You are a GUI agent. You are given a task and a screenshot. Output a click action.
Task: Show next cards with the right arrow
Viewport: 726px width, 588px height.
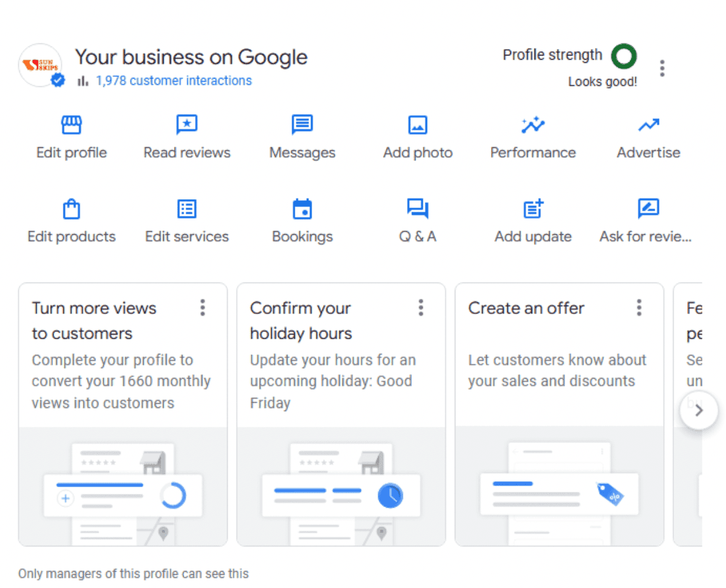click(699, 411)
